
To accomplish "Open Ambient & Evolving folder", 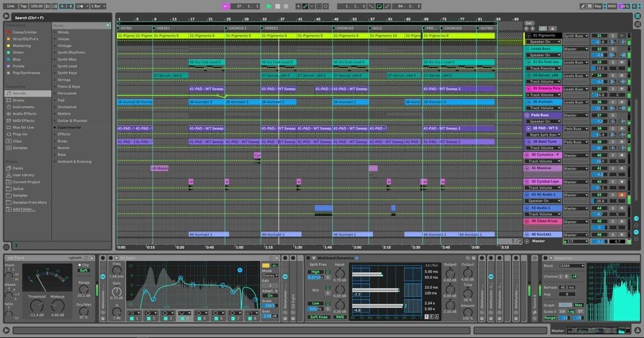I will click(x=74, y=161).
